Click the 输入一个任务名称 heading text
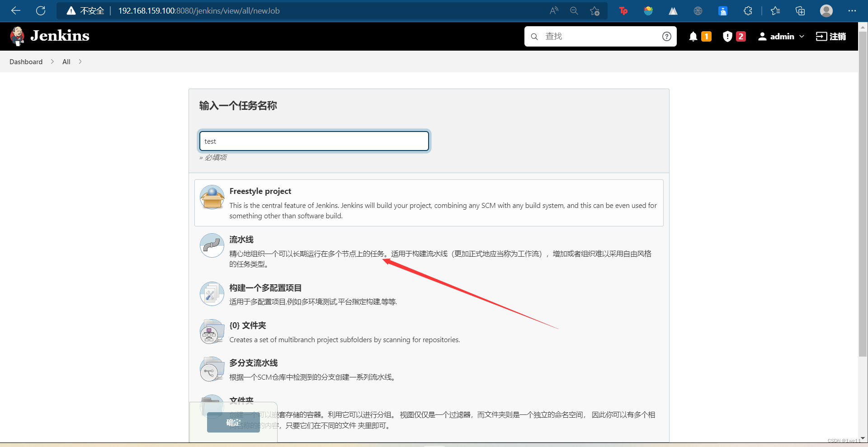This screenshot has height=447, width=868. point(238,106)
